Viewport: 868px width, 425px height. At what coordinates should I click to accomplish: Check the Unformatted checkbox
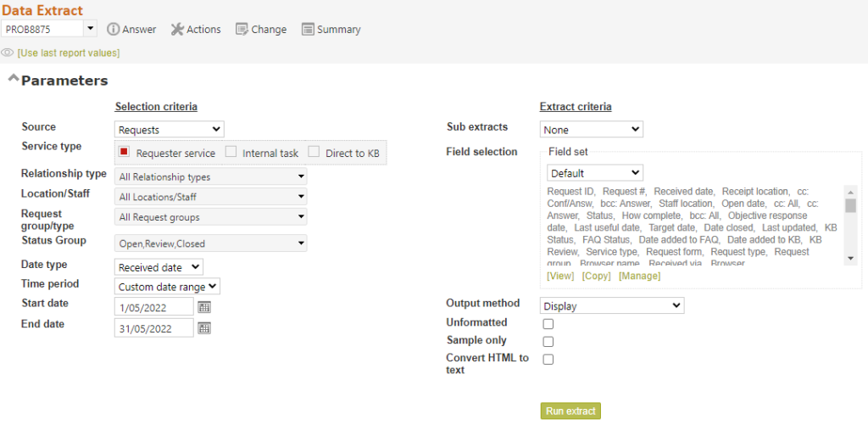[548, 323]
